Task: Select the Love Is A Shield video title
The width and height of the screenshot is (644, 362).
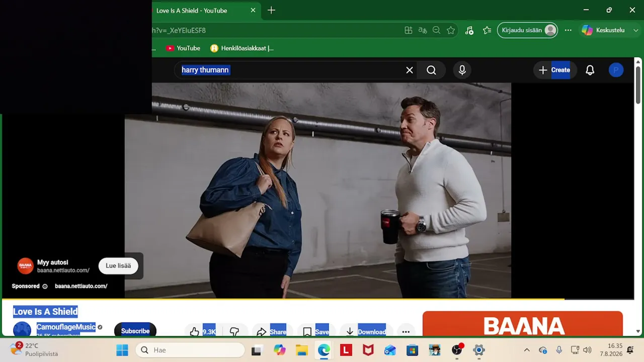Action: pyautogui.click(x=45, y=312)
